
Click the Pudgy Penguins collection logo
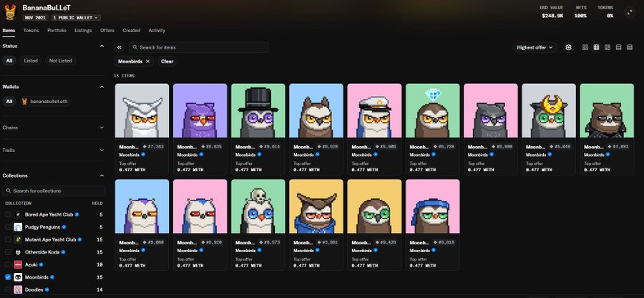pyautogui.click(x=18, y=227)
